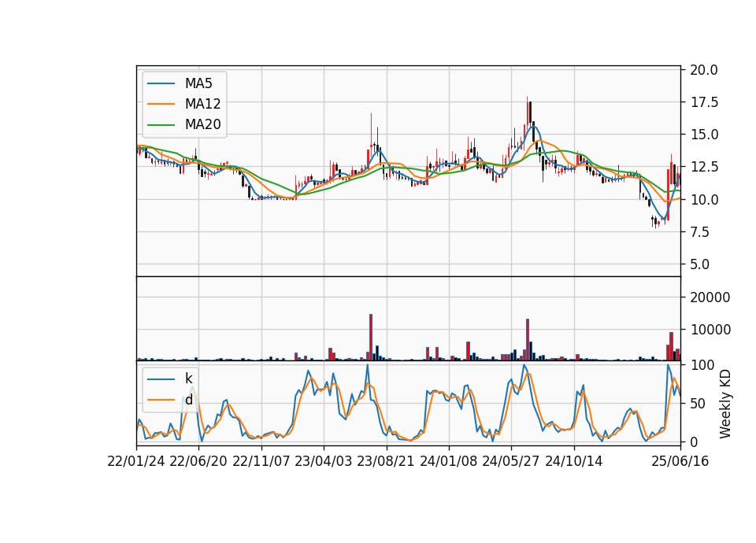Click the 23/08/21 date label
Viewport: 756px width, 543px height.
click(x=386, y=462)
